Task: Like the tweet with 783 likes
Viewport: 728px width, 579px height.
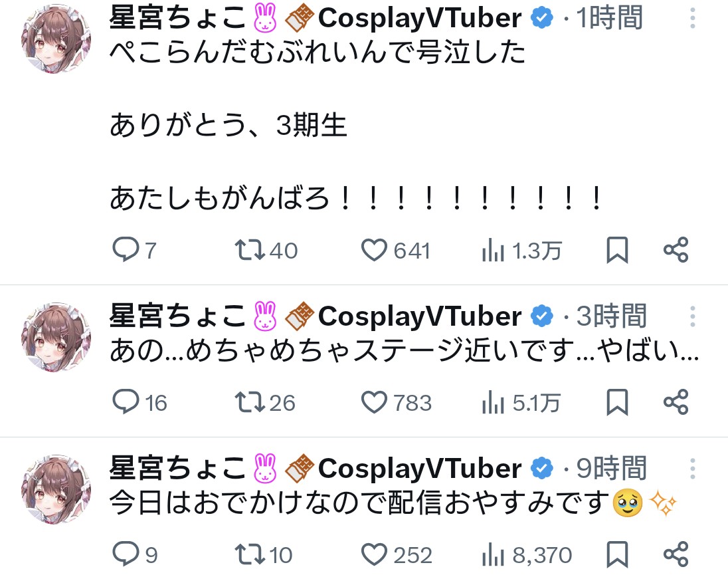Action: pyautogui.click(x=374, y=402)
